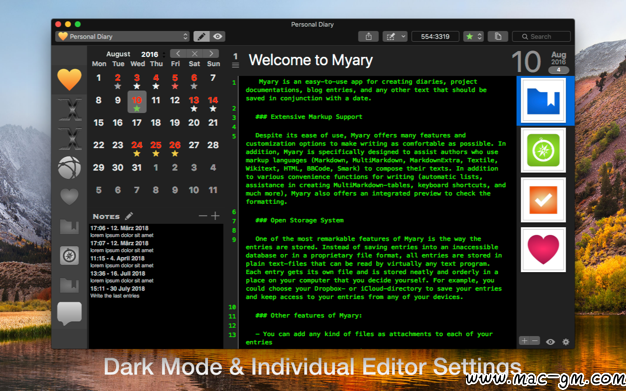Add an attachment with the plus button
Viewport: 626px width, 391px height.
(524, 341)
